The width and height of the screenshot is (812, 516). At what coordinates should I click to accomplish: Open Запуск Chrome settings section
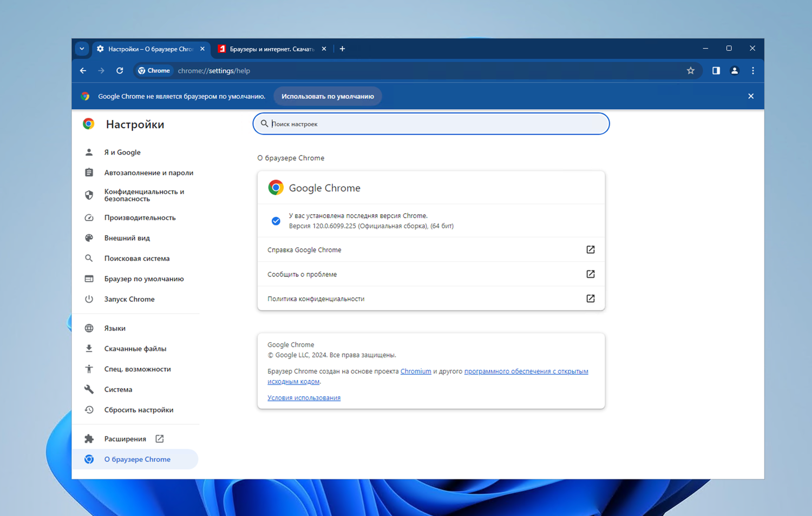[135, 299]
